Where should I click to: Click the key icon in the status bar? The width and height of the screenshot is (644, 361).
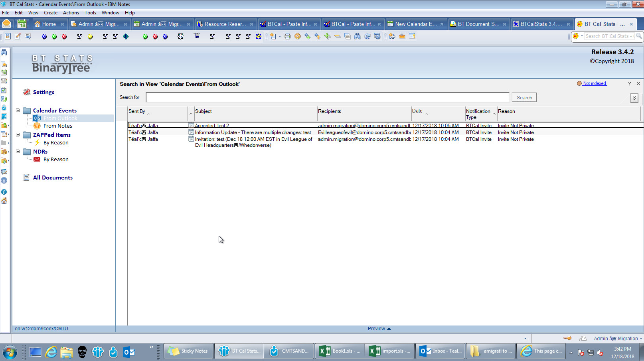[567, 338]
